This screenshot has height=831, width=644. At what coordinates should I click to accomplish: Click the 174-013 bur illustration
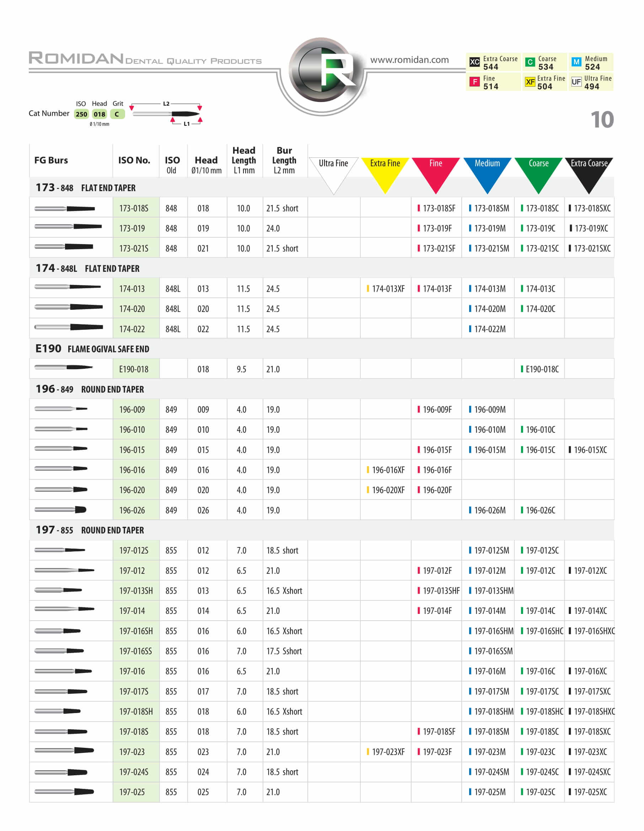pyautogui.click(x=68, y=286)
